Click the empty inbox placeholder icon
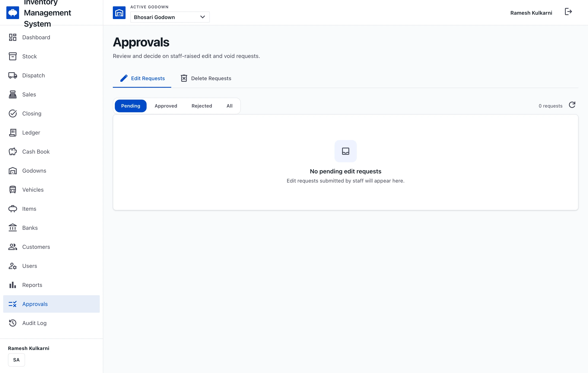The height and width of the screenshot is (373, 588). coord(345,151)
